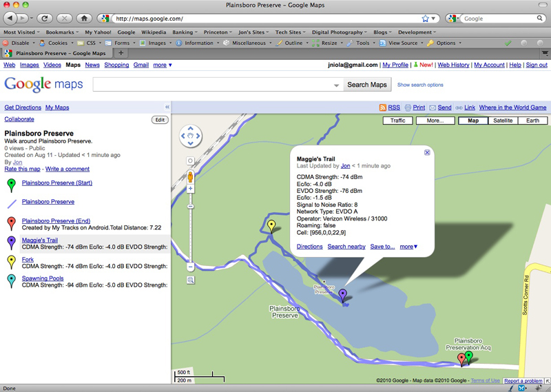
Task: Open the Wikipedia bookmark
Action: [x=154, y=32]
